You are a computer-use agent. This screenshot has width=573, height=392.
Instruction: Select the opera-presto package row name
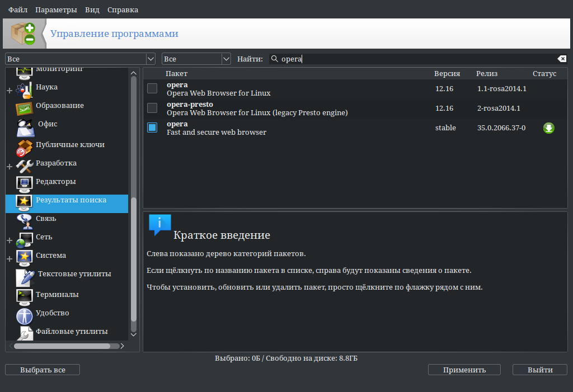tap(190, 105)
